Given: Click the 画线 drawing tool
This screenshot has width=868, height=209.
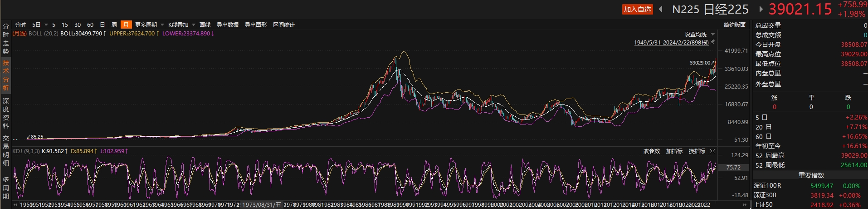Looking at the screenshot, I should [x=205, y=25].
